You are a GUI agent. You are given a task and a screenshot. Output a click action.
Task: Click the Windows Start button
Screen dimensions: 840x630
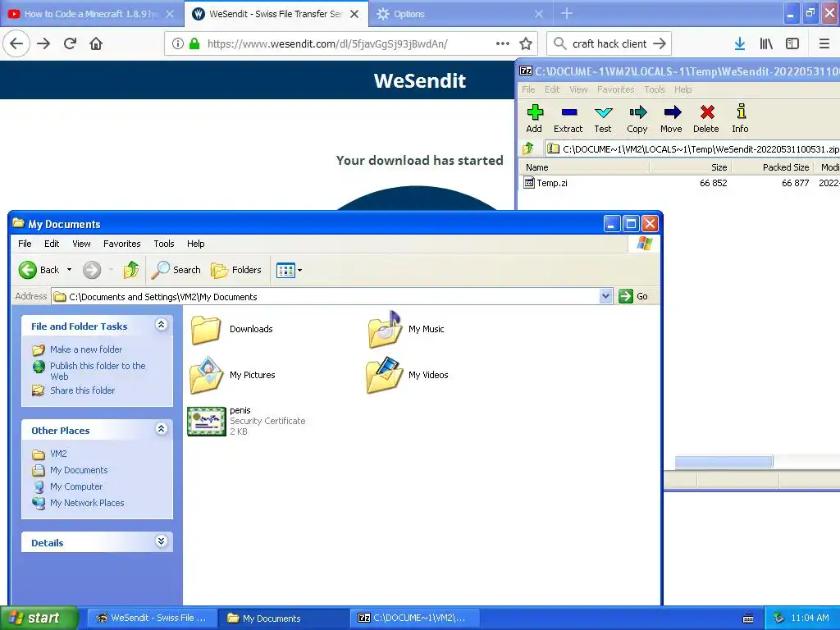(x=39, y=619)
